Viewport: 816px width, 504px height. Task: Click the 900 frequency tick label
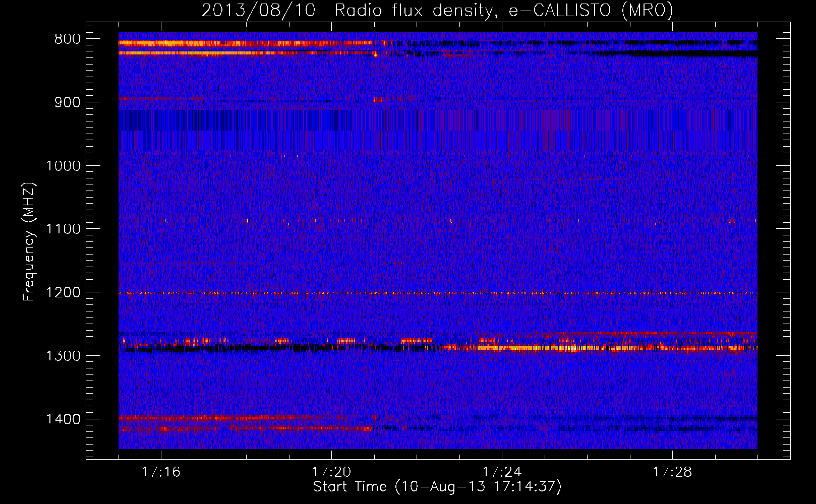pyautogui.click(x=68, y=102)
